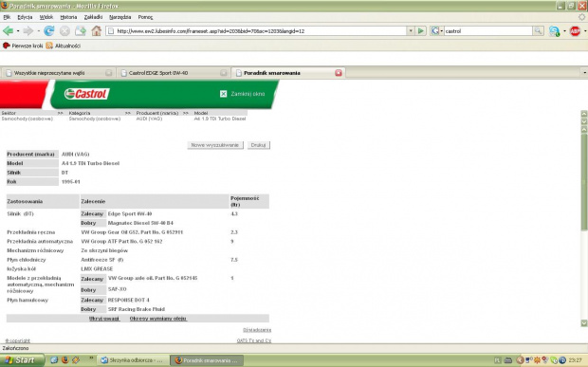Viewport: 588px width, 367px height.
Task: Click the Castrol logo
Action: (x=87, y=94)
